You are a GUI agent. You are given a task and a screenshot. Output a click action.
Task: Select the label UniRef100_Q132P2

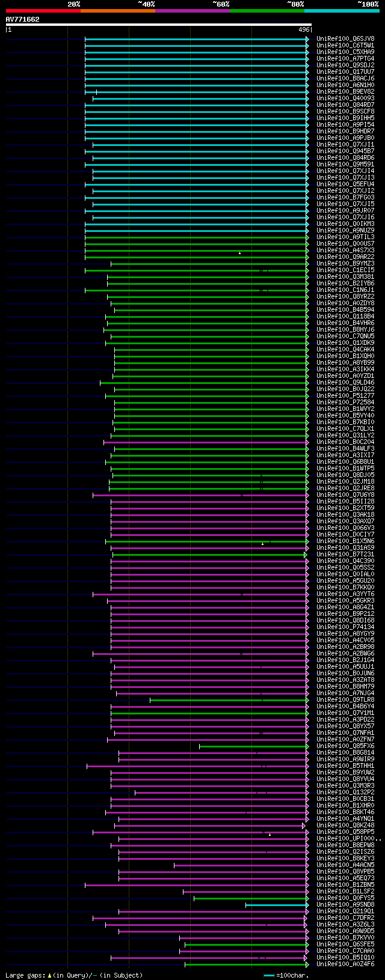pos(345,792)
